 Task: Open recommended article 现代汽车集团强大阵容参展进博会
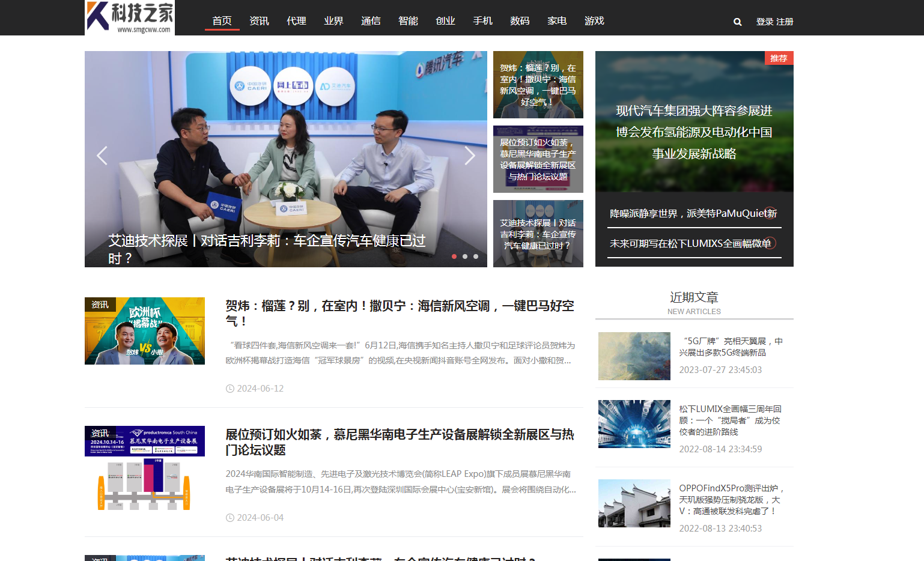click(x=695, y=132)
